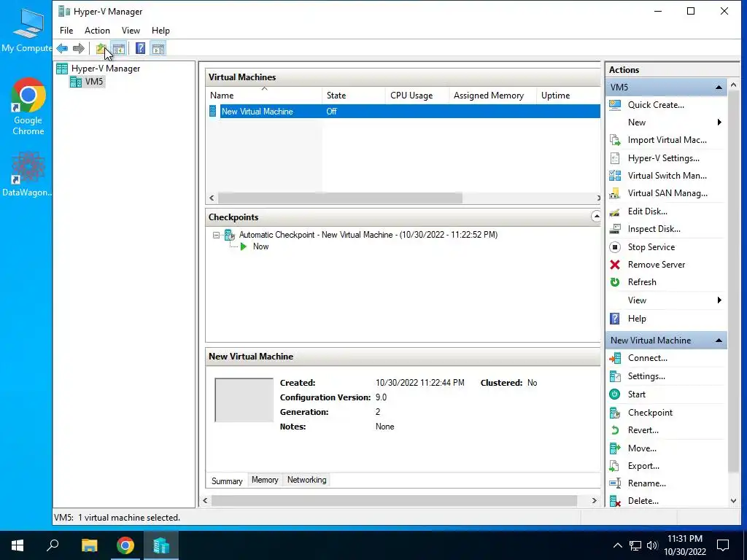Sort by the Uptime column header
The width and height of the screenshot is (747, 560).
(568, 96)
